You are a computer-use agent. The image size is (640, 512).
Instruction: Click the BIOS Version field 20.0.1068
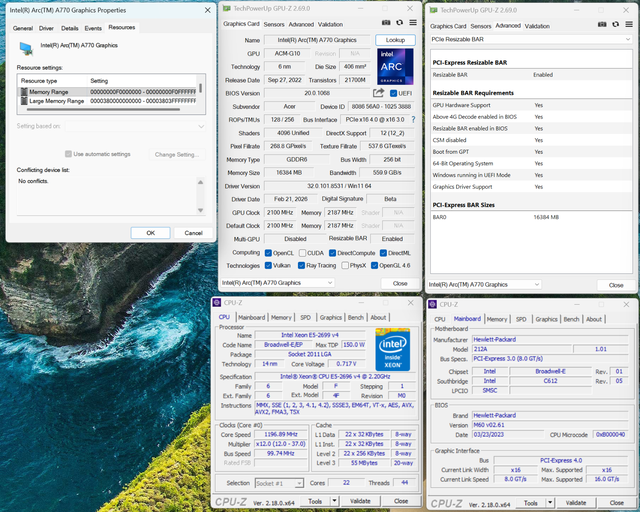(x=317, y=93)
